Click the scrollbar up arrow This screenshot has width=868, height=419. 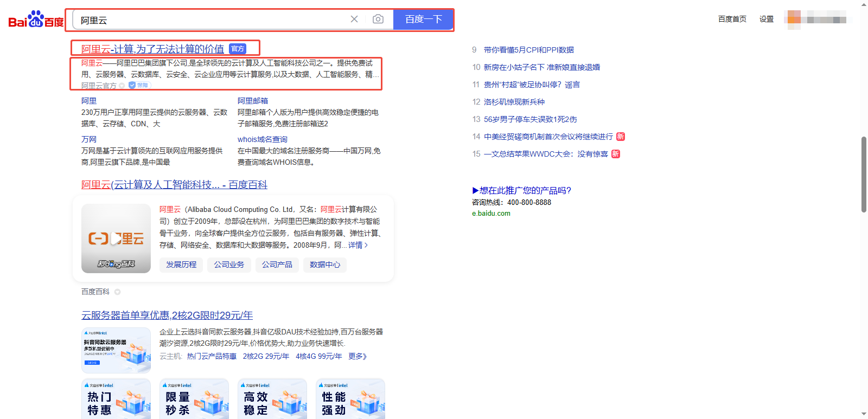(x=864, y=4)
